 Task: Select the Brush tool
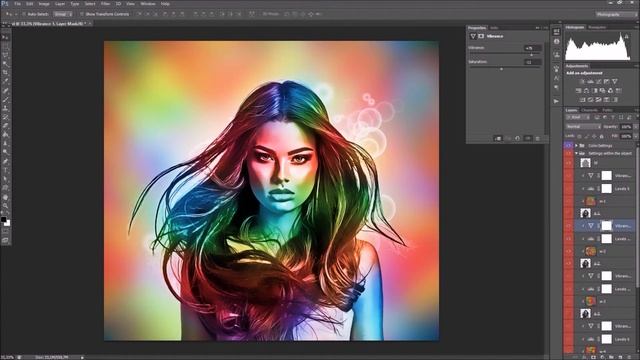5,99
